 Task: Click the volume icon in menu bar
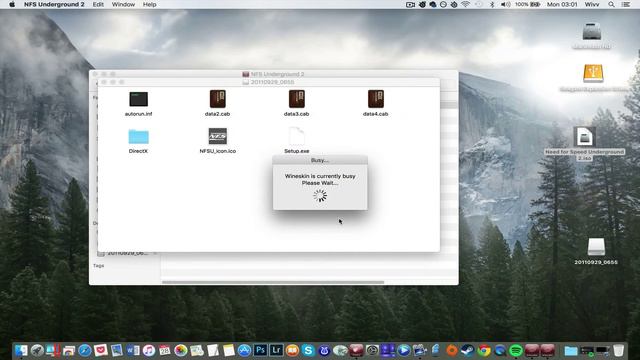pos(505,4)
